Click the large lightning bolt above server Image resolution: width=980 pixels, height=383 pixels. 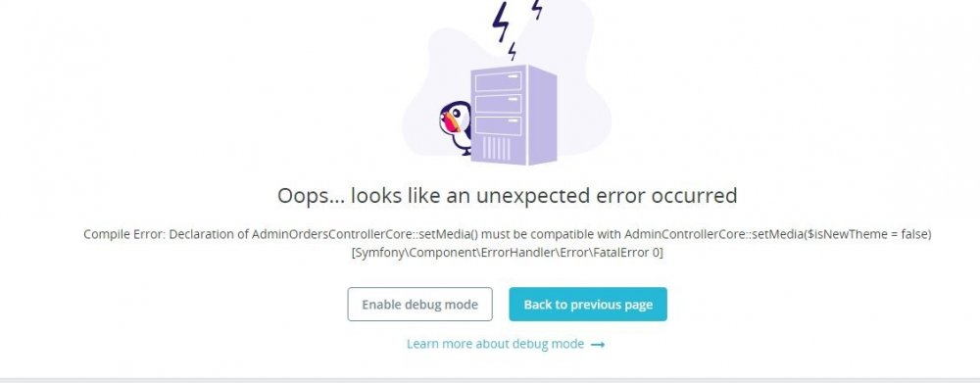point(501,22)
